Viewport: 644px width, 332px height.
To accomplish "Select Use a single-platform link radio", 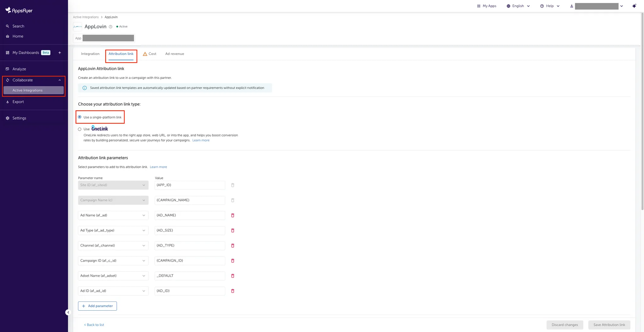I will [x=80, y=117].
